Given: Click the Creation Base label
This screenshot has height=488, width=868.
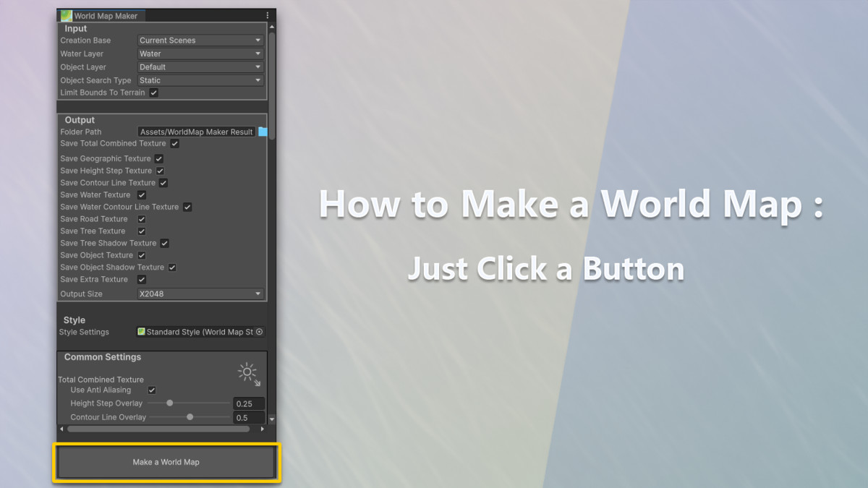Looking at the screenshot, I should 87,40.
